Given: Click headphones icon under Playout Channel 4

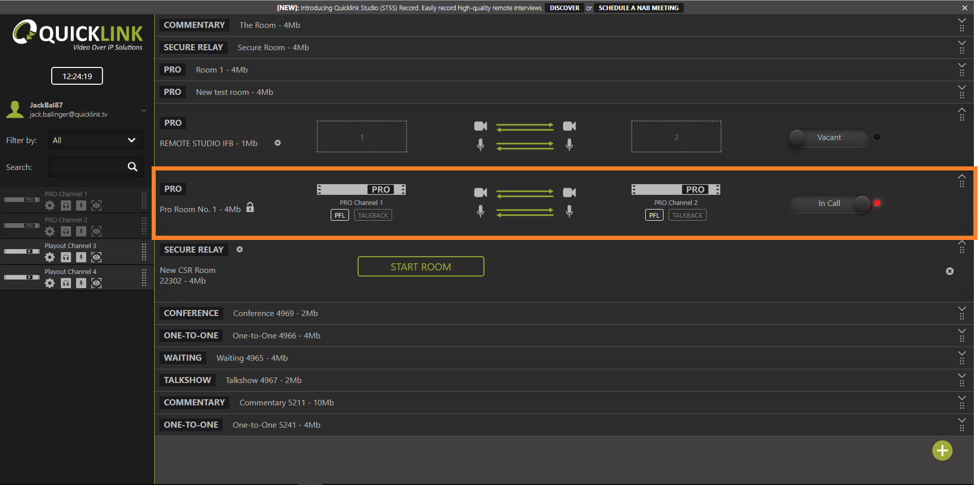Looking at the screenshot, I should click(x=66, y=283).
